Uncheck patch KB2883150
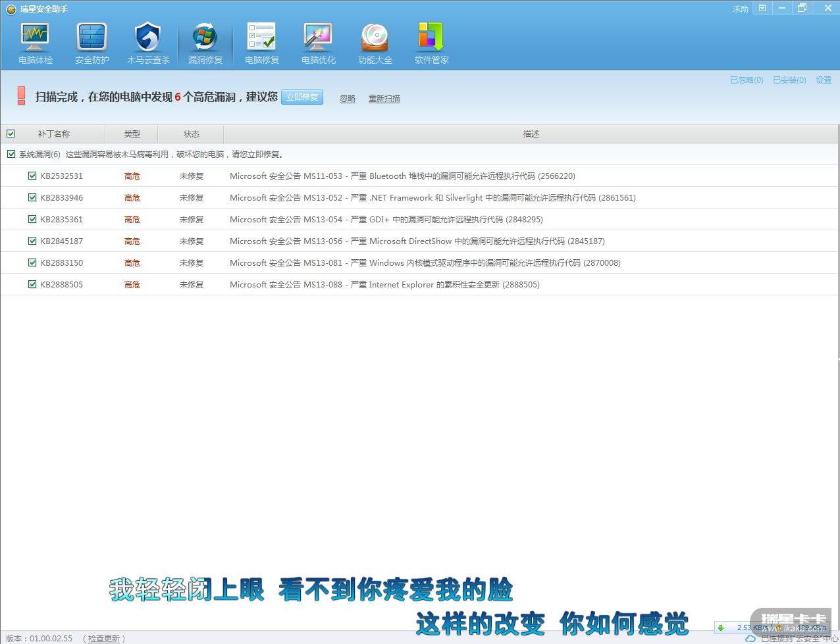The width and height of the screenshot is (840, 644). tap(32, 262)
